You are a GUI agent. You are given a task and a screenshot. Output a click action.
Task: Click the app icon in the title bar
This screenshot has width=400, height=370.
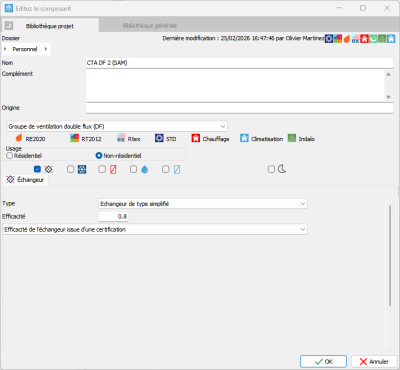pos(9,8)
